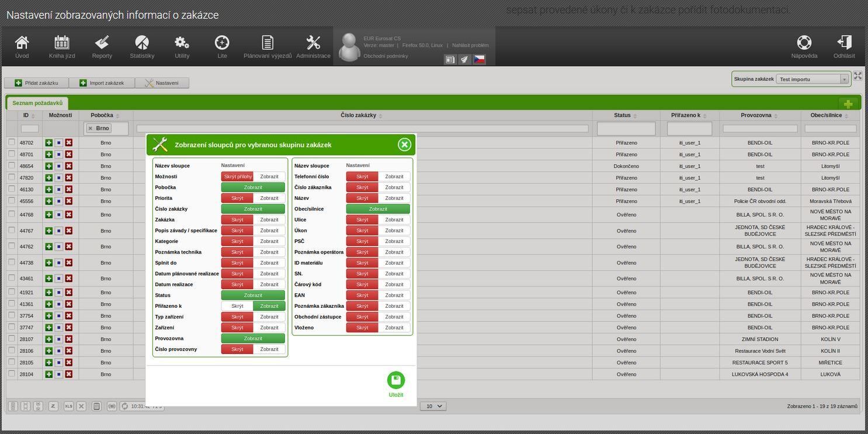Click the Provozovna filter input field
Viewport: 868px width, 434px height.
coord(760,129)
